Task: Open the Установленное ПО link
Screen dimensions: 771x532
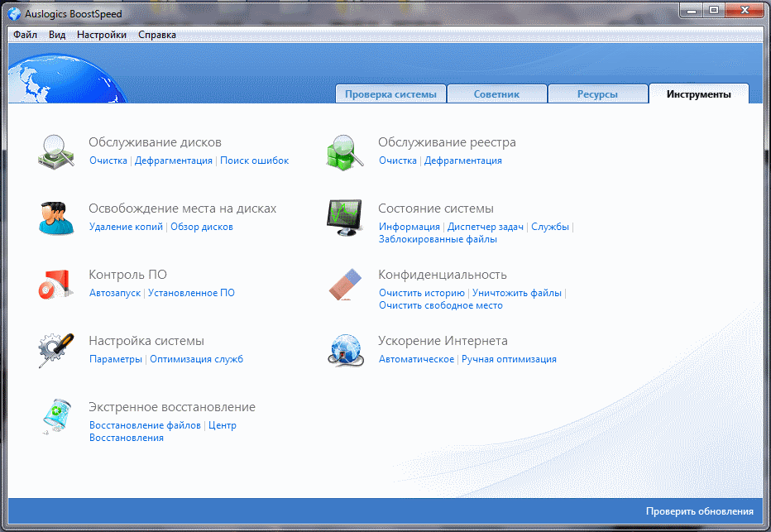Action: click(191, 293)
